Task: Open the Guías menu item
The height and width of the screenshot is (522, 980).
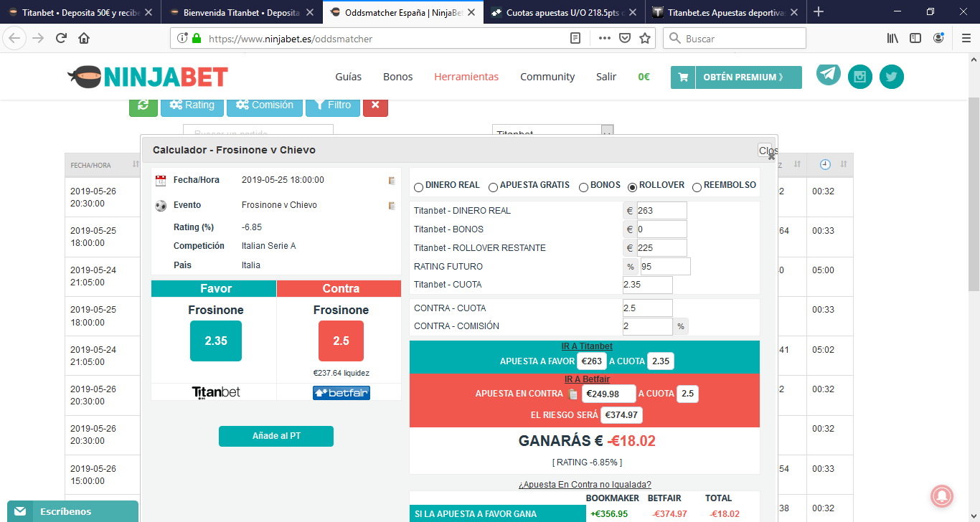Action: [x=349, y=77]
